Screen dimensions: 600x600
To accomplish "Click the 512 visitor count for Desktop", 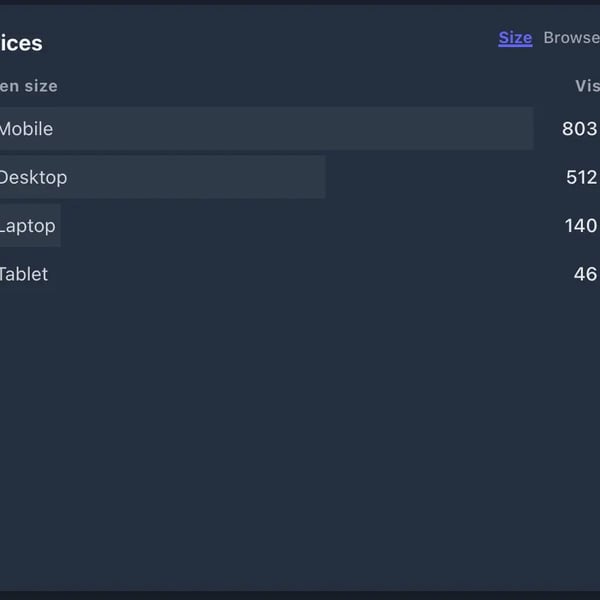I will coord(581,177).
